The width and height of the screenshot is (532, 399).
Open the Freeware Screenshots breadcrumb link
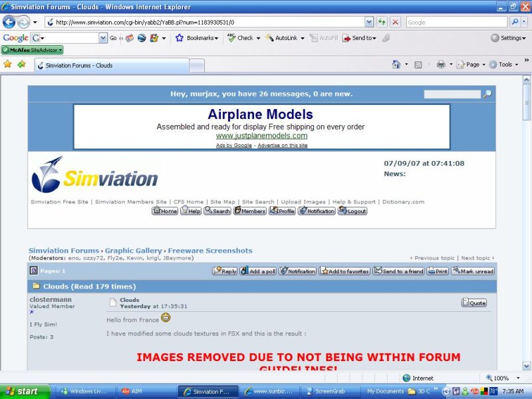pyautogui.click(x=210, y=251)
